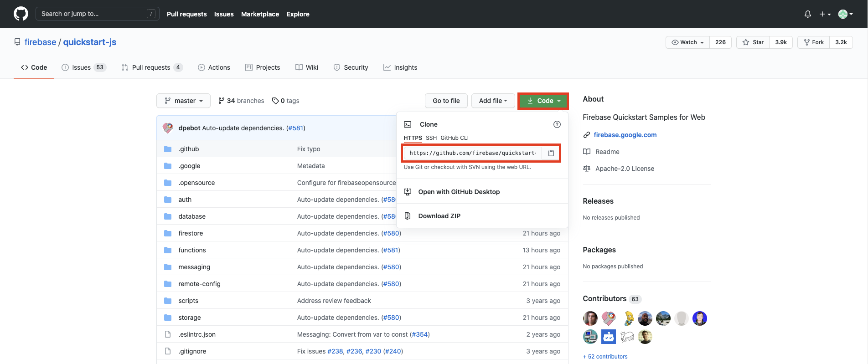Open the Wiki tab
Screen dimensions: 868x364
307,67
